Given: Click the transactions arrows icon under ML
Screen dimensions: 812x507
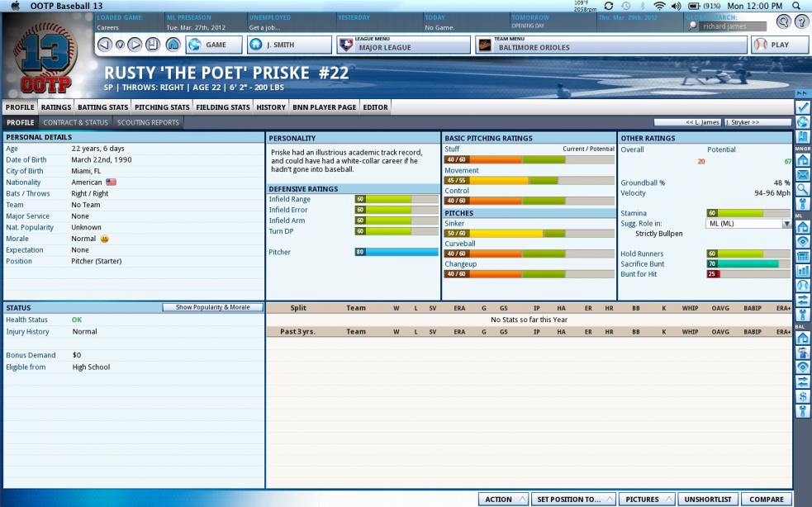Looking at the screenshot, I should [x=803, y=300].
